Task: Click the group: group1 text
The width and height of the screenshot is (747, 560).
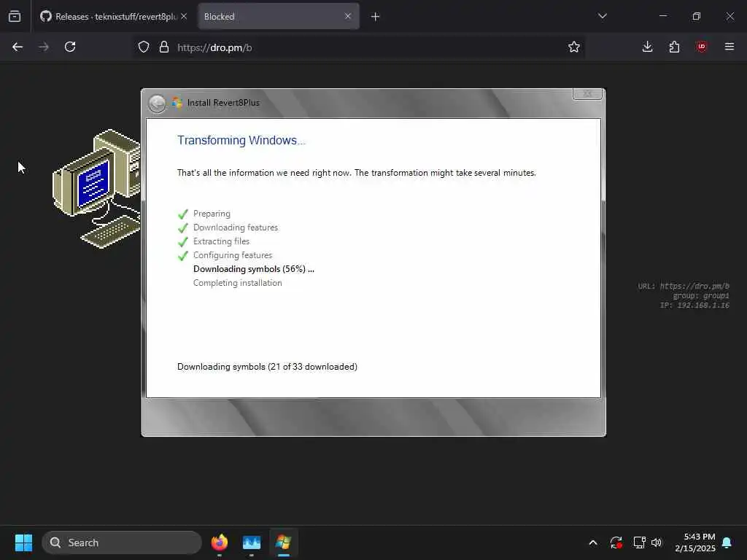Action: pos(701,296)
